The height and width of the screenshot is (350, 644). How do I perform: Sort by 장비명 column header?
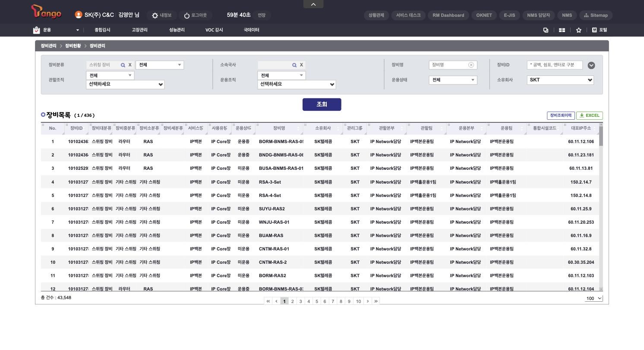coord(279,128)
